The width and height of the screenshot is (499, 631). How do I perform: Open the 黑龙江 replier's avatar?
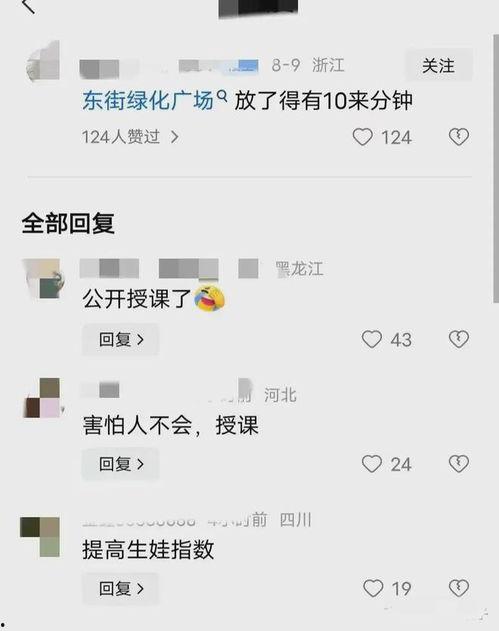point(43,278)
